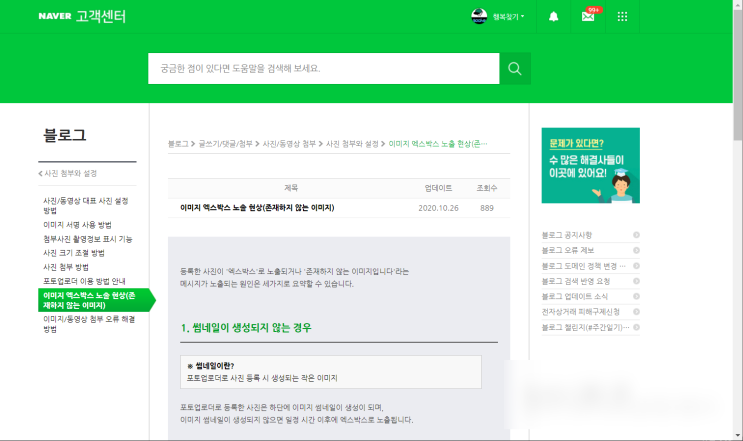Screen dimensions: 743x441
Task: Click arrow icon beside '블로그 업데이트 소식'
Action: pyautogui.click(x=636, y=296)
